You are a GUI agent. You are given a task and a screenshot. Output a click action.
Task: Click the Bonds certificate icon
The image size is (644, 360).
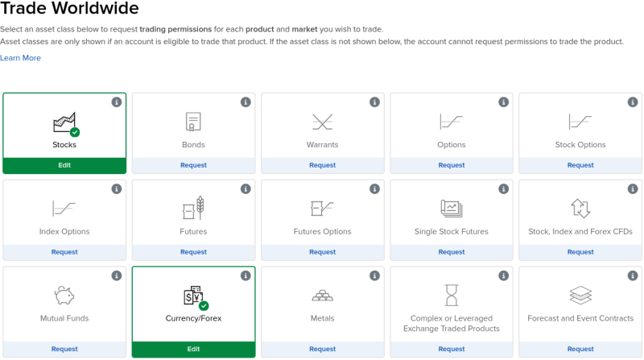point(193,122)
